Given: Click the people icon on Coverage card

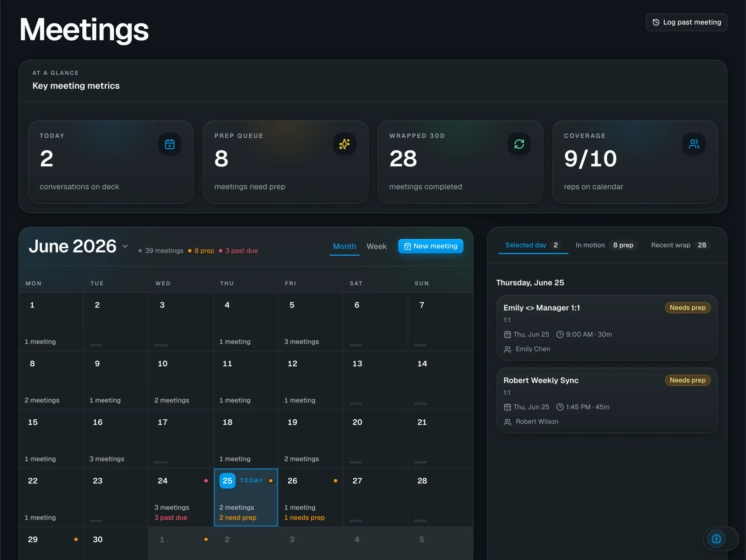Looking at the screenshot, I should coord(694,144).
